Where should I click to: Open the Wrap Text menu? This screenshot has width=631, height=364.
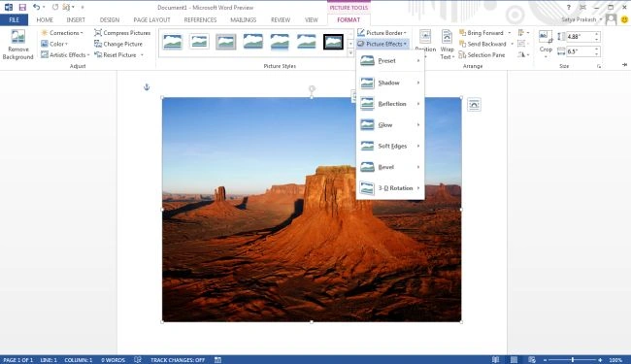pyautogui.click(x=447, y=45)
